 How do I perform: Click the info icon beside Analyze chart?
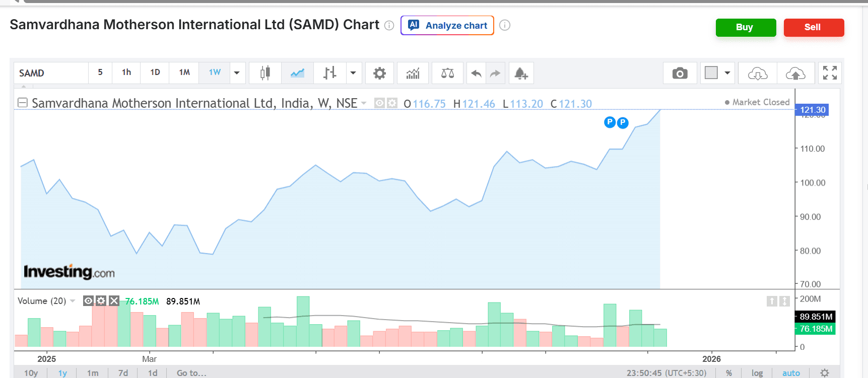tap(505, 25)
